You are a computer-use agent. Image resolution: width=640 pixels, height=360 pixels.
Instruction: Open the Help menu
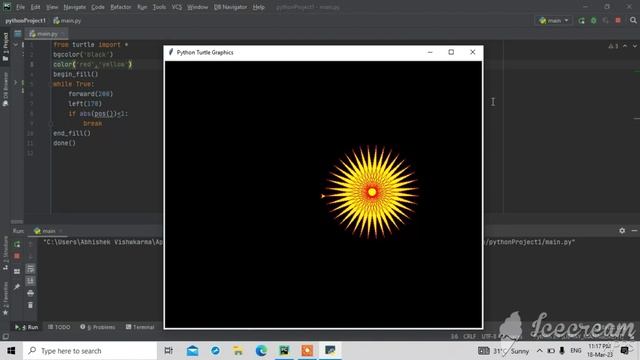click(x=258, y=7)
